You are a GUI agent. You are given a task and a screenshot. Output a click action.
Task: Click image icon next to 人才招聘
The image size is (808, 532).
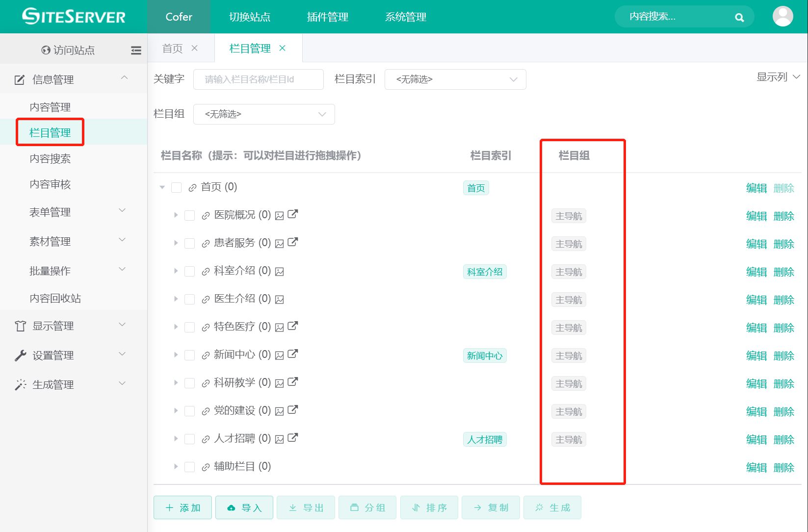(x=280, y=439)
